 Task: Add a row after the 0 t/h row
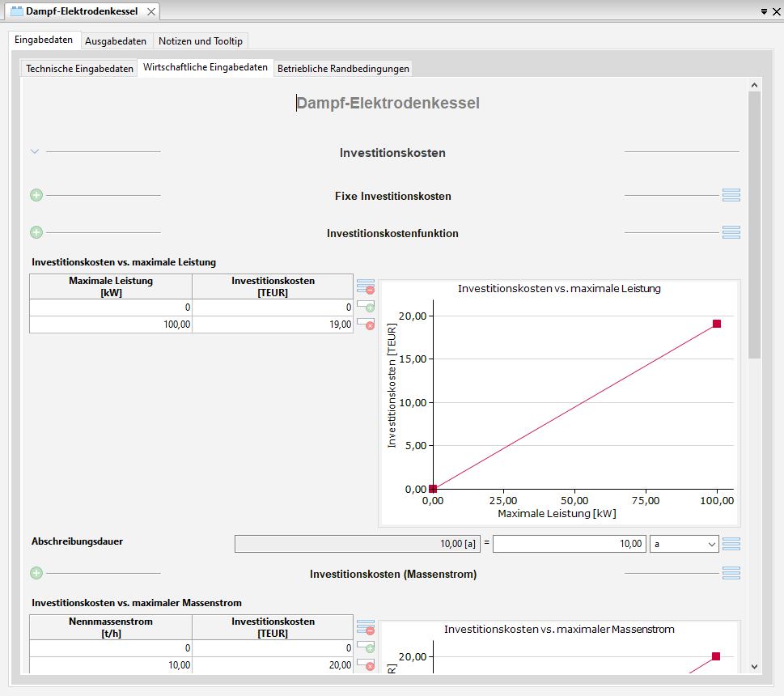tap(366, 647)
